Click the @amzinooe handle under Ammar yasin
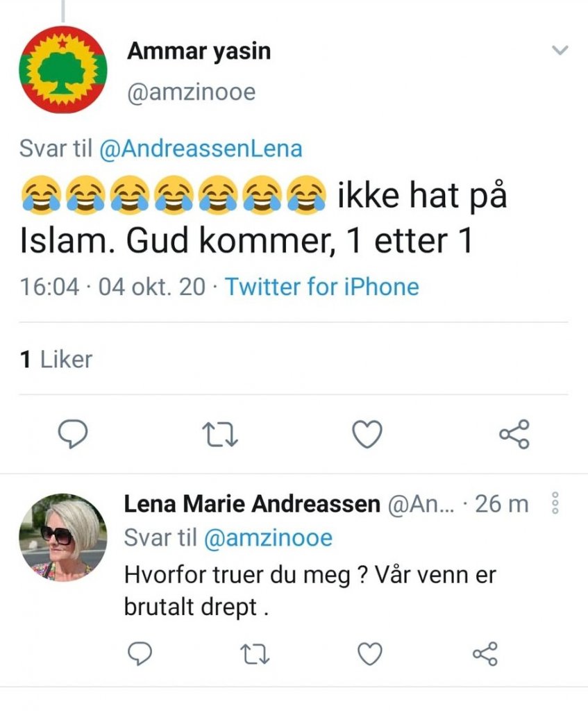Viewport: 588px width, 711px height. click(191, 91)
